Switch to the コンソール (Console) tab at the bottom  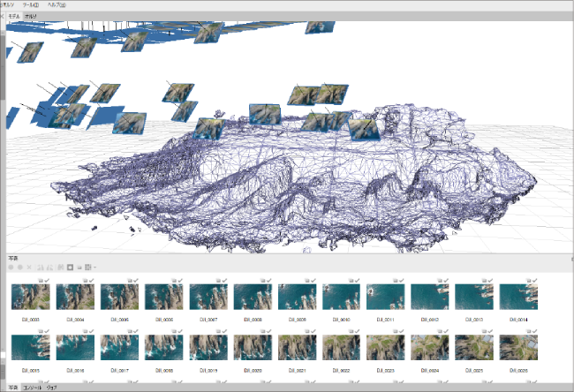tap(32, 387)
